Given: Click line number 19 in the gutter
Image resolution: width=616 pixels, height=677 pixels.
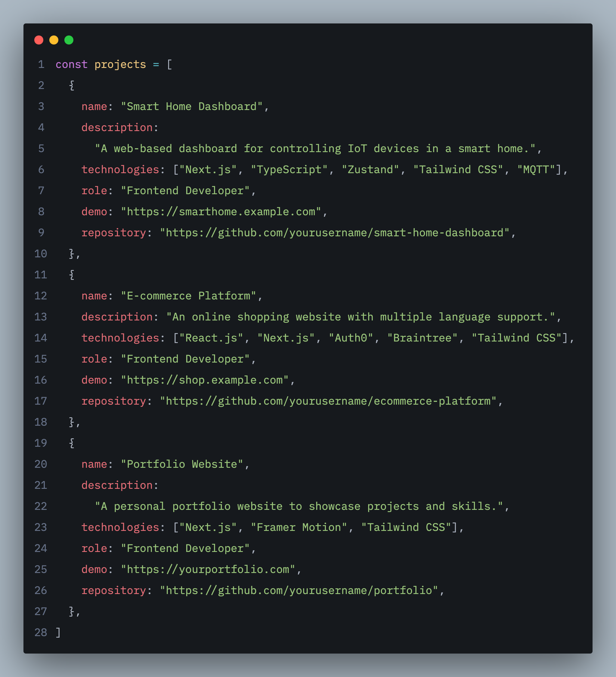Looking at the screenshot, I should (x=41, y=443).
